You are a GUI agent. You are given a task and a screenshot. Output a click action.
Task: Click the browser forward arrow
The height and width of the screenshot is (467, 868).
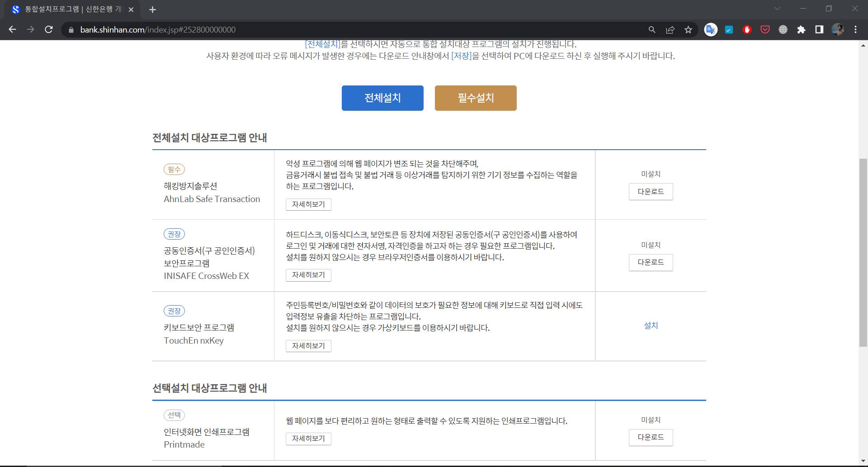30,29
